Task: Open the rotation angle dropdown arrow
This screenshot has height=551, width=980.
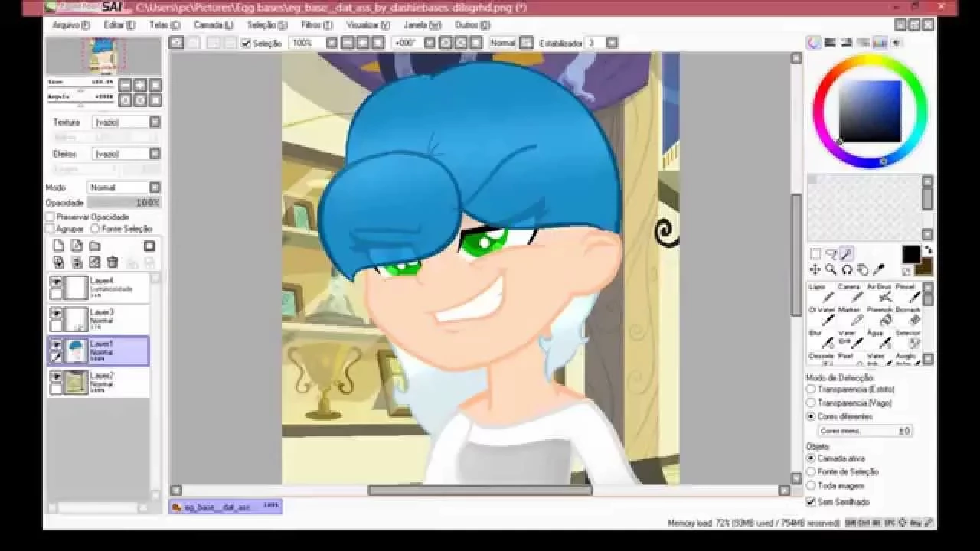Action: pyautogui.click(x=430, y=43)
